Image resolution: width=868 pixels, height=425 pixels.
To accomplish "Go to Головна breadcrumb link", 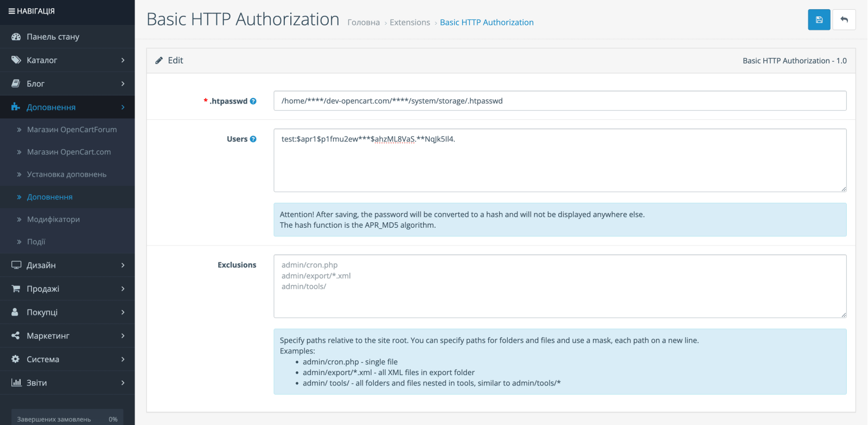I will [363, 22].
